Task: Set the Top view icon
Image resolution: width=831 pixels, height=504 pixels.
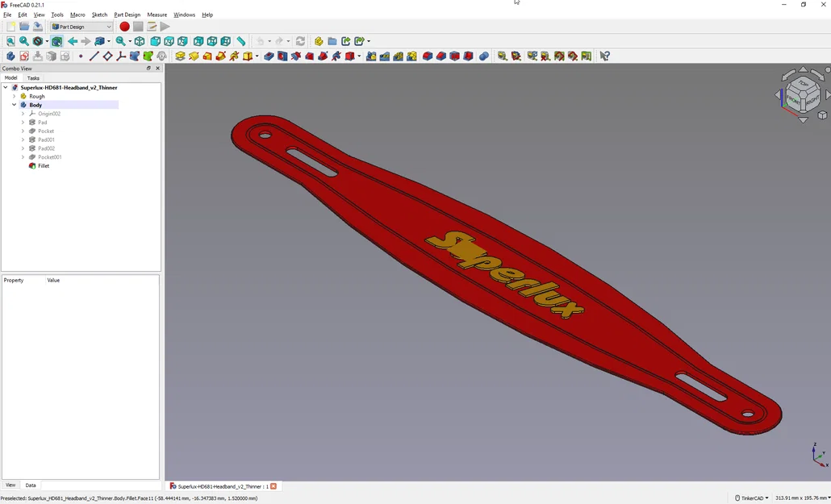Action: click(x=169, y=41)
